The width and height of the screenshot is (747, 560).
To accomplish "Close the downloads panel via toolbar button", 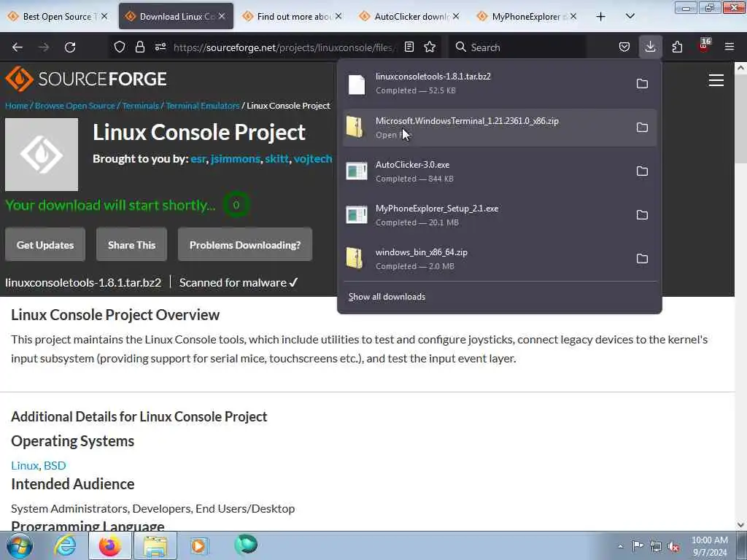I will coord(650,47).
